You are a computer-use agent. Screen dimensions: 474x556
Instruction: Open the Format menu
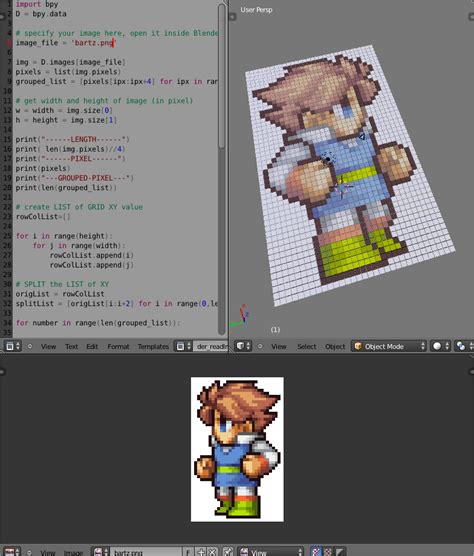tap(118, 346)
